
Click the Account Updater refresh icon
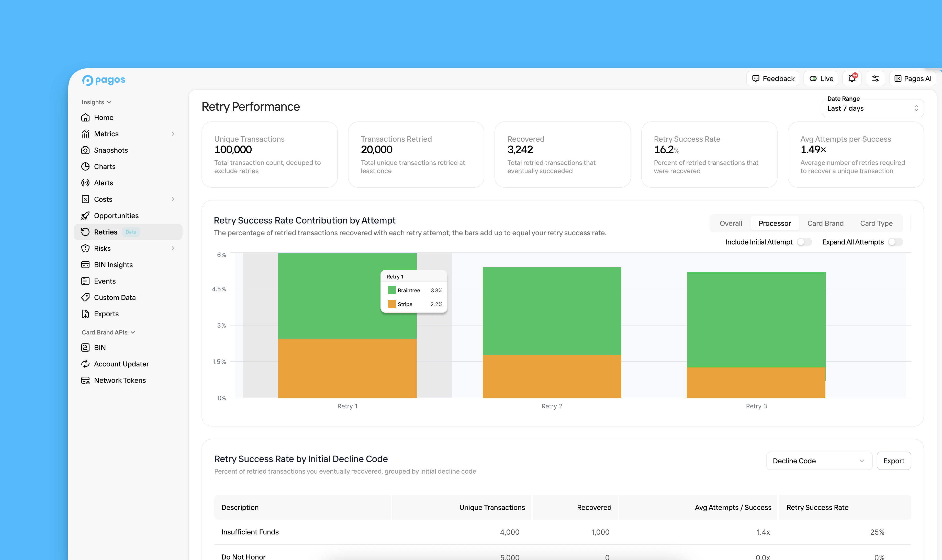85,364
